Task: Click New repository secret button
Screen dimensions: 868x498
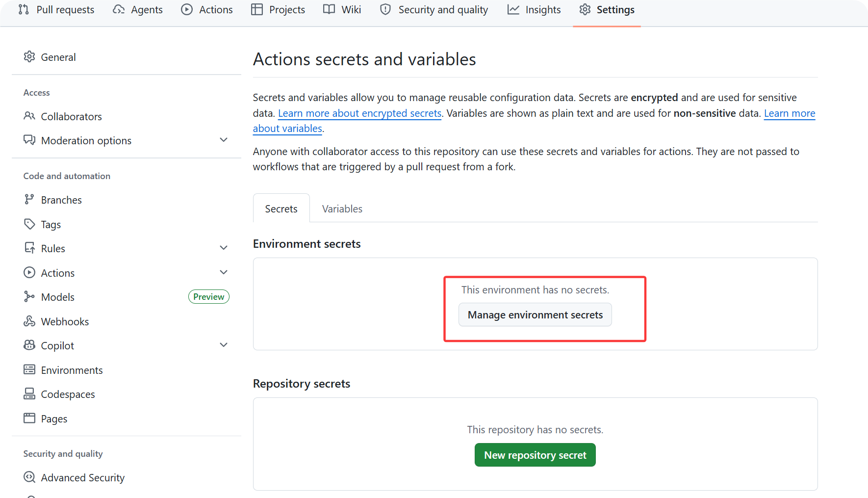Action: click(x=535, y=455)
